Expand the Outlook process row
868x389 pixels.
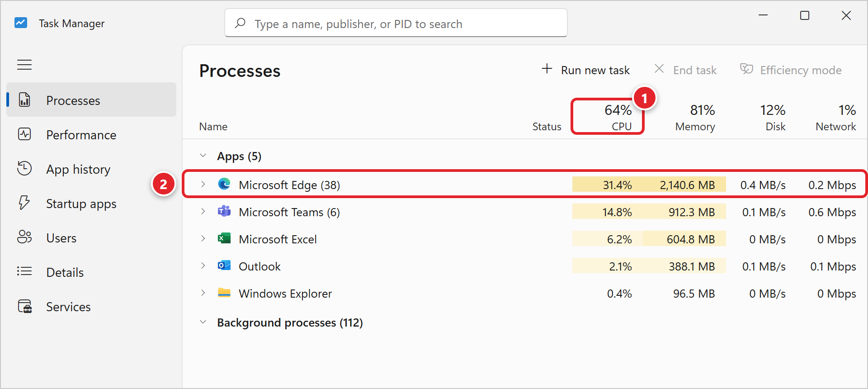203,266
